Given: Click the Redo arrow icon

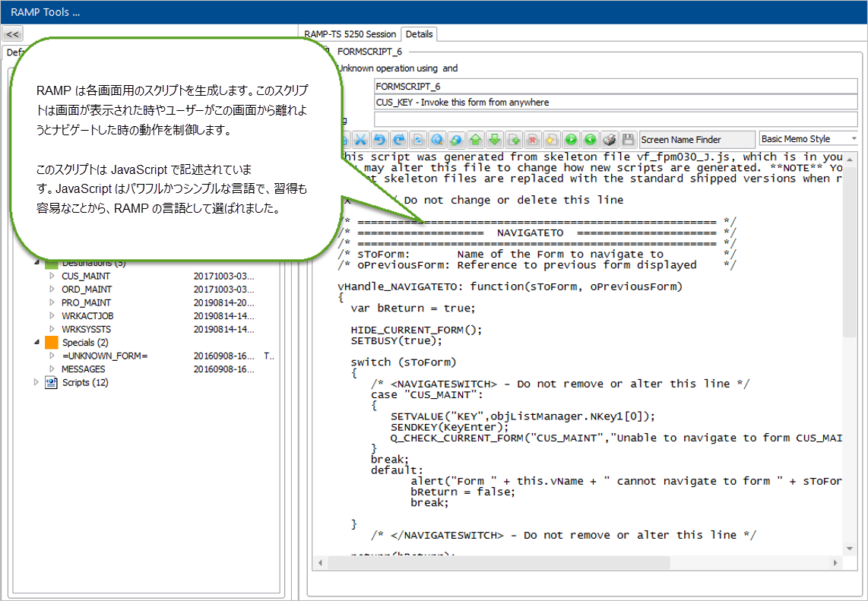Looking at the screenshot, I should (x=398, y=140).
